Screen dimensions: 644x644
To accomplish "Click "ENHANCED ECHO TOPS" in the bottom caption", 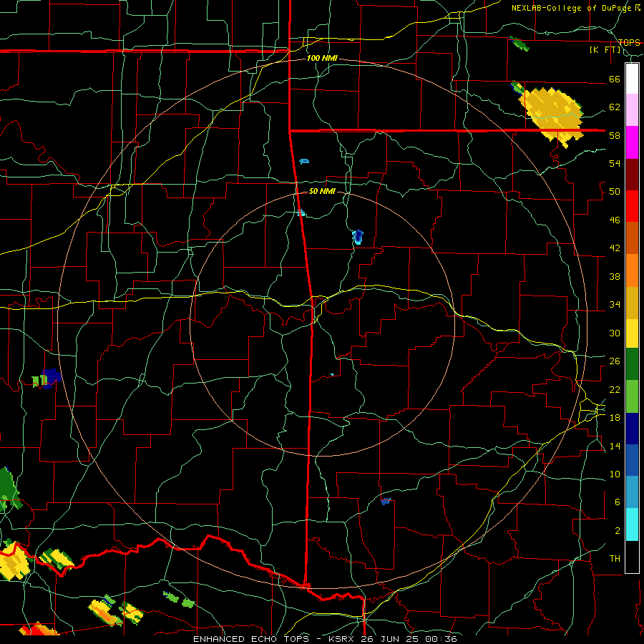I will 251,639.
